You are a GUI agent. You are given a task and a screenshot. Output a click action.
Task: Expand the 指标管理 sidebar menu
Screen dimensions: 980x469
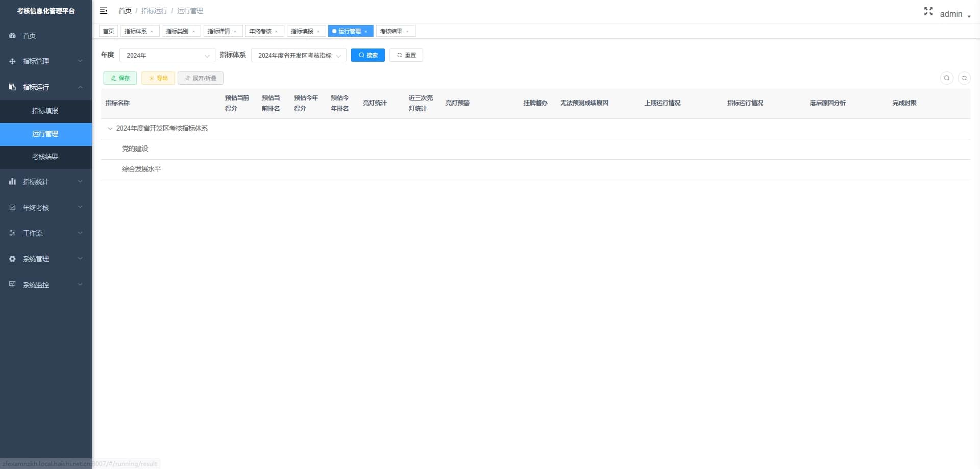[46, 61]
